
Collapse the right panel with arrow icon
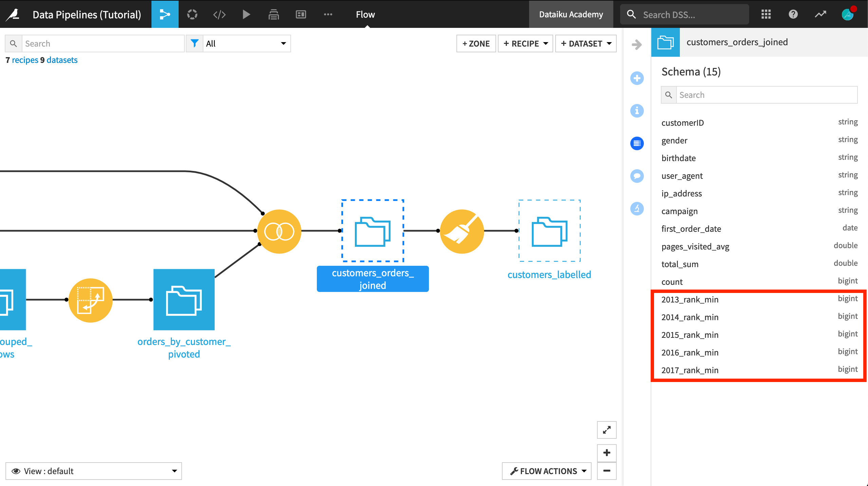[x=637, y=45]
